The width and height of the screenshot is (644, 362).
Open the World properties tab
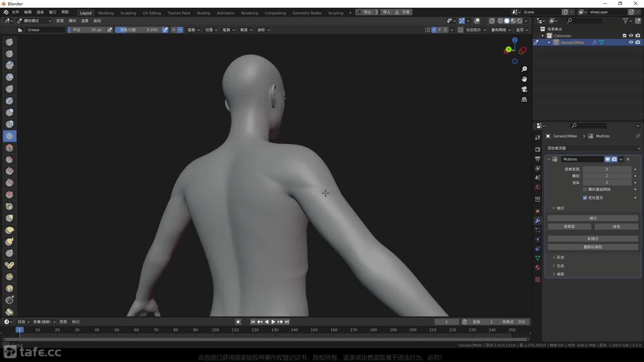click(x=538, y=187)
